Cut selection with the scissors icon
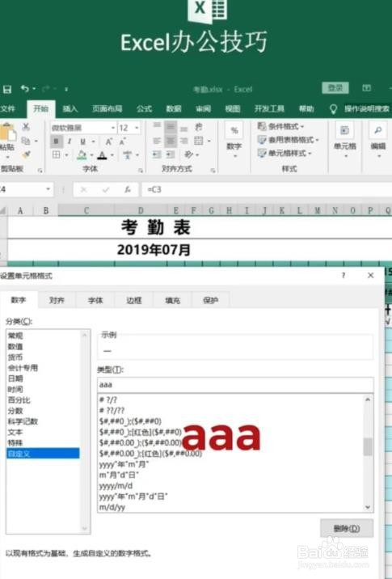The width and height of the screenshot is (392, 579). pos(26,127)
